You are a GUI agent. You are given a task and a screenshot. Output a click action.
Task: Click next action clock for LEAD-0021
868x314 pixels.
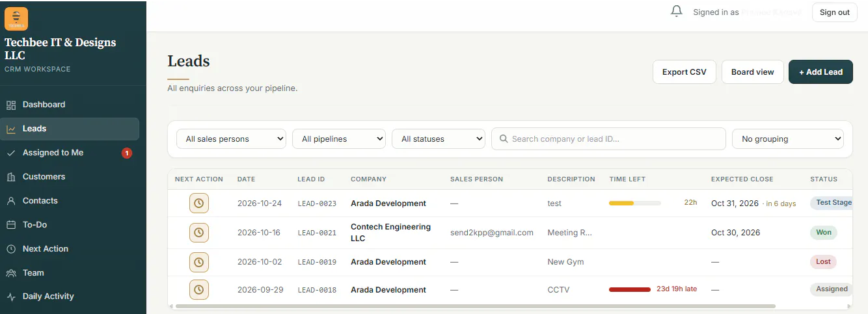[199, 232]
